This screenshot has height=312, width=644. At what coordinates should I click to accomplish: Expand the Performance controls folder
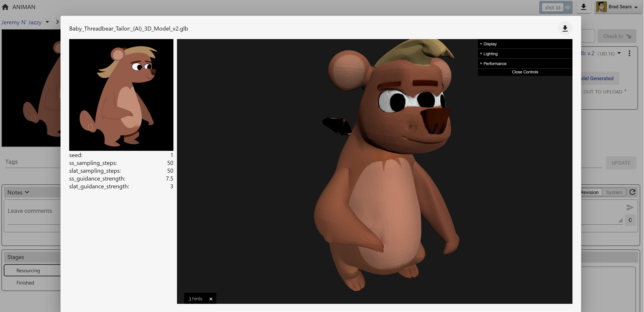click(495, 64)
